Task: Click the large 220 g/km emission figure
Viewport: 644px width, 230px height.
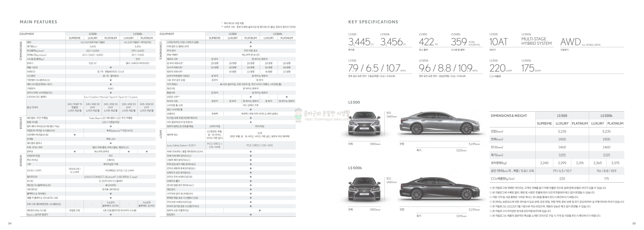Action: tap(497, 68)
